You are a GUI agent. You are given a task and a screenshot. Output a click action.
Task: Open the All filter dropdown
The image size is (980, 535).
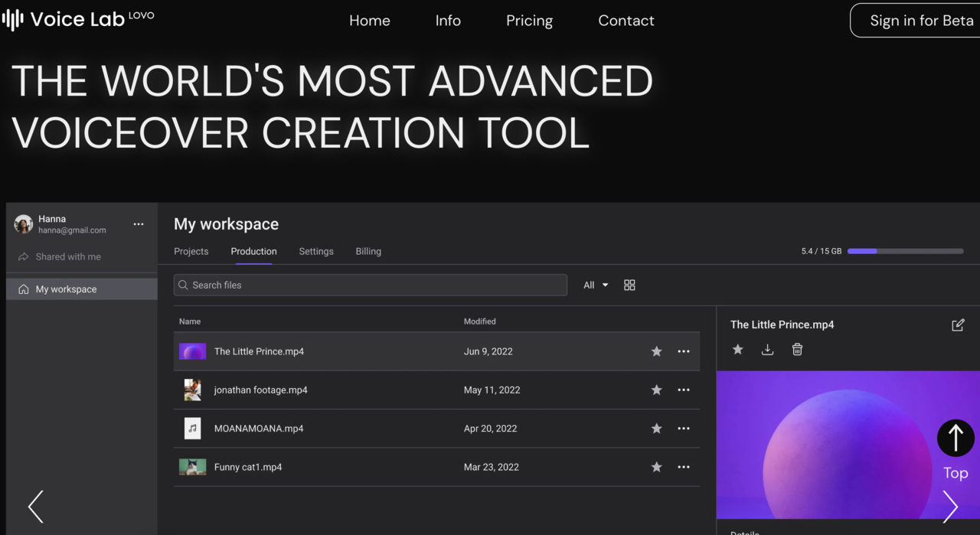tap(596, 285)
